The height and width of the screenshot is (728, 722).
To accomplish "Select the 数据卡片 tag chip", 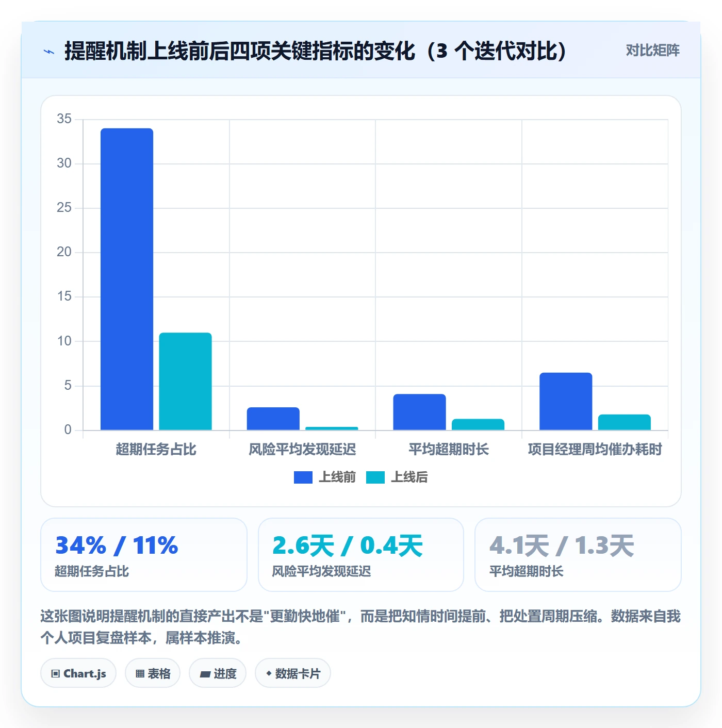I will click(x=293, y=673).
